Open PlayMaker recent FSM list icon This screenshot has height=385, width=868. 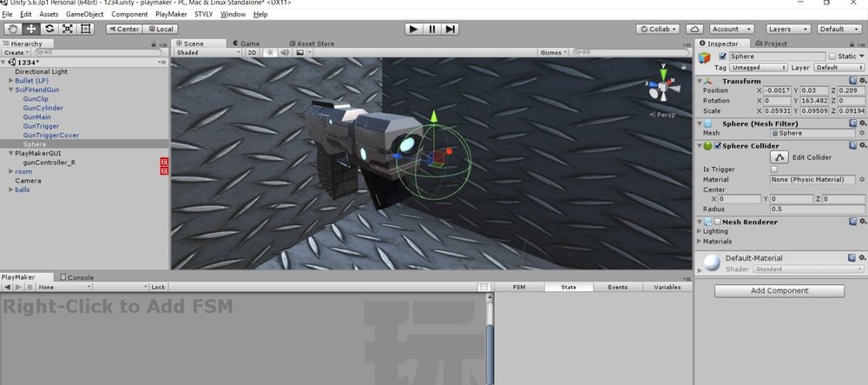[x=30, y=287]
